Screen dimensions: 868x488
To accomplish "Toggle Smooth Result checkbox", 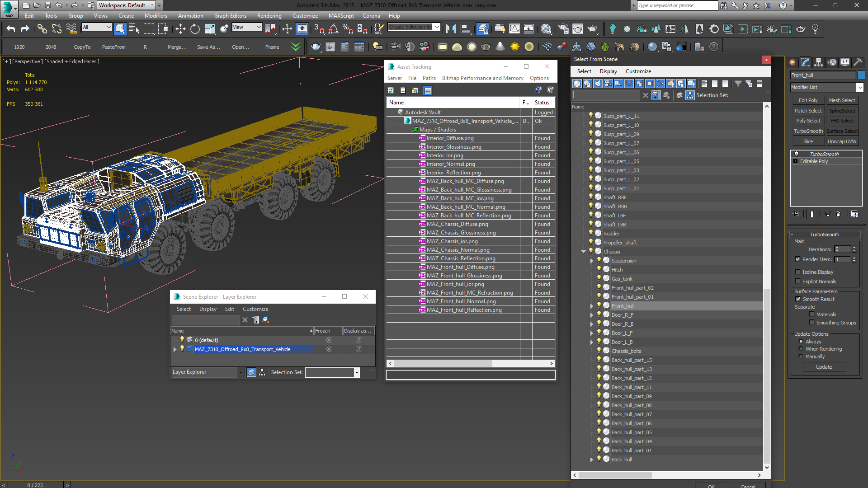I will 798,299.
